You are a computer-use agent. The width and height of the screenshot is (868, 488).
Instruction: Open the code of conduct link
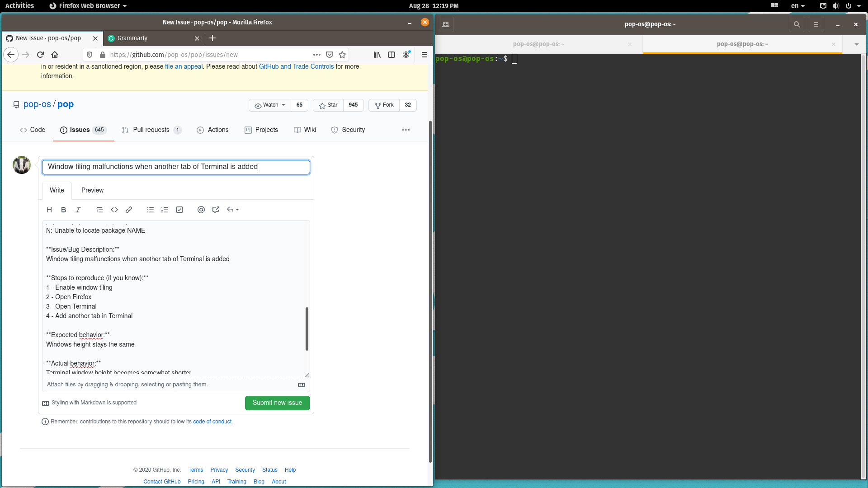coord(212,421)
